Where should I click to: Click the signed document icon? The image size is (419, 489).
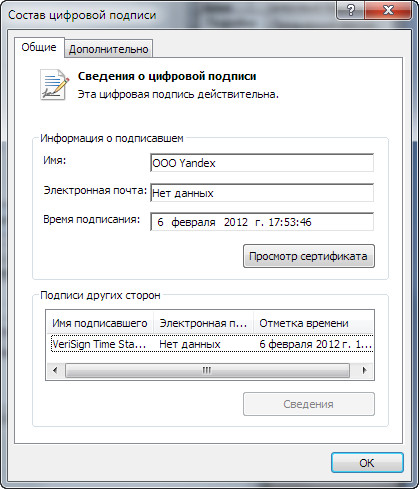pos(54,85)
